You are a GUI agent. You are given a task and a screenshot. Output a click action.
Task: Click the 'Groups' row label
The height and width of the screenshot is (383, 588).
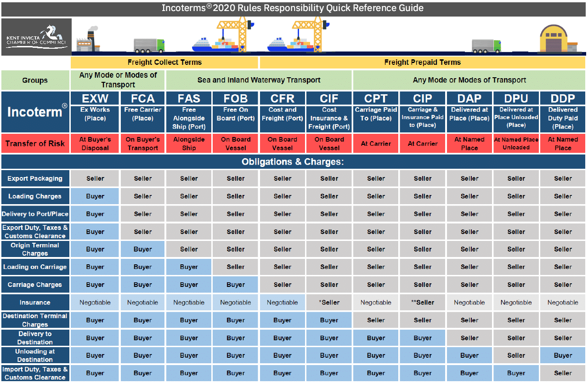tap(35, 80)
